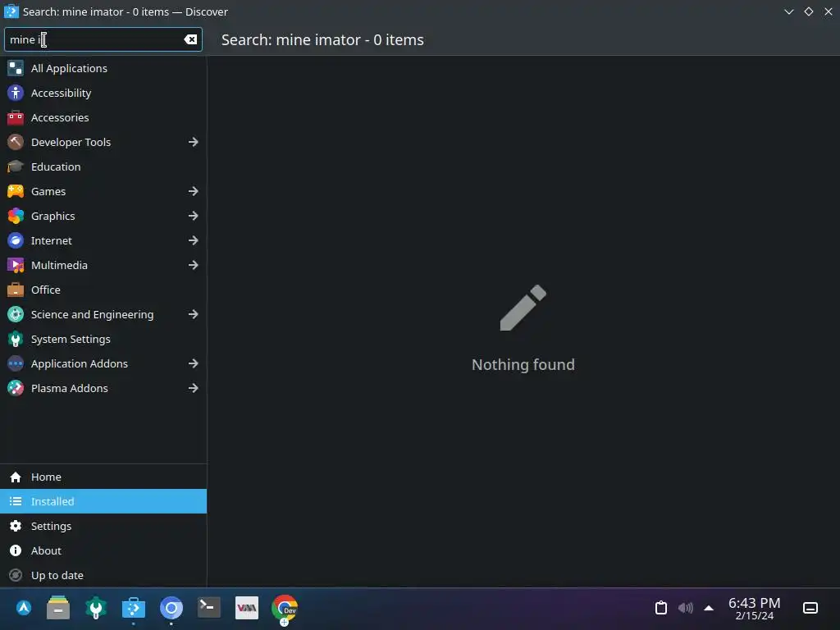840x630 pixels.
Task: Expand Games subcategories arrow
Action: tap(194, 191)
